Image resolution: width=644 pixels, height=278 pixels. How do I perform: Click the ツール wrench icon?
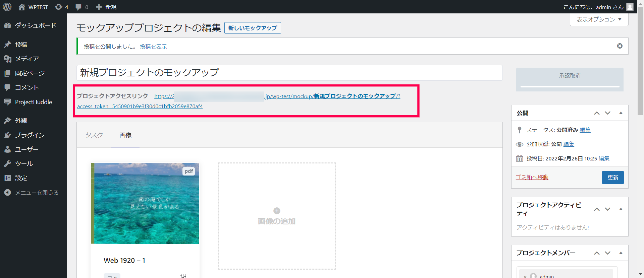pyautogui.click(x=7, y=164)
